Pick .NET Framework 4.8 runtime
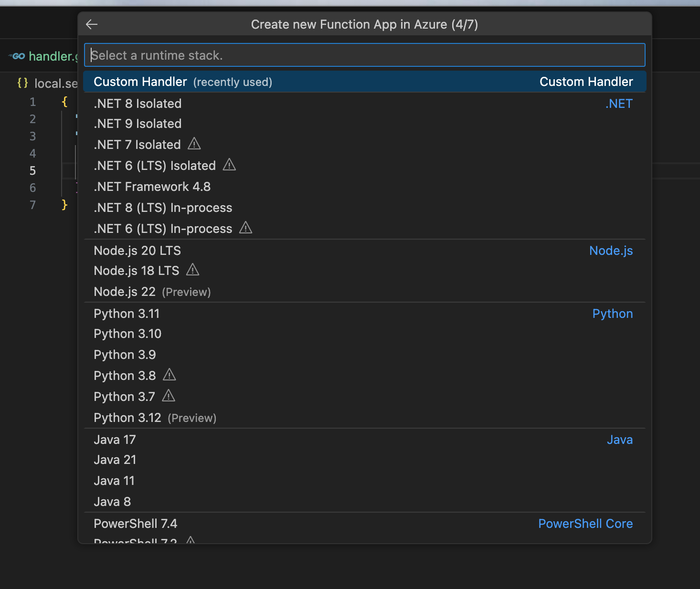Screen dimensions: 700x589 click(x=365, y=187)
